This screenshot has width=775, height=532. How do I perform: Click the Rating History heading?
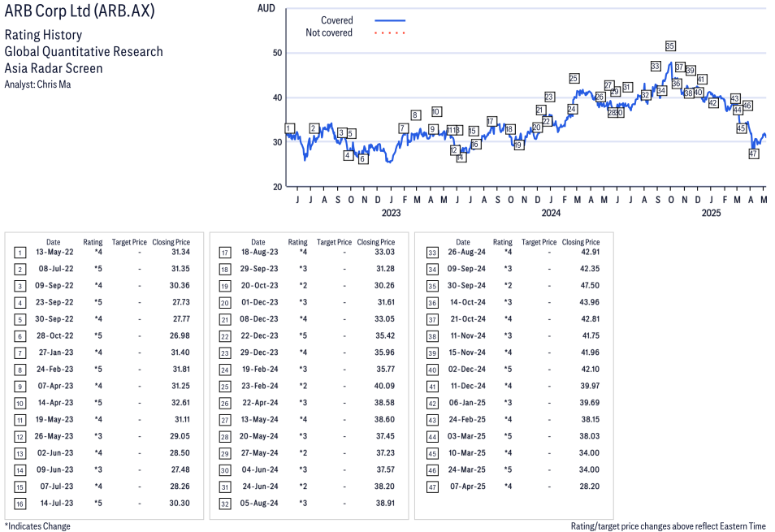click(x=44, y=35)
